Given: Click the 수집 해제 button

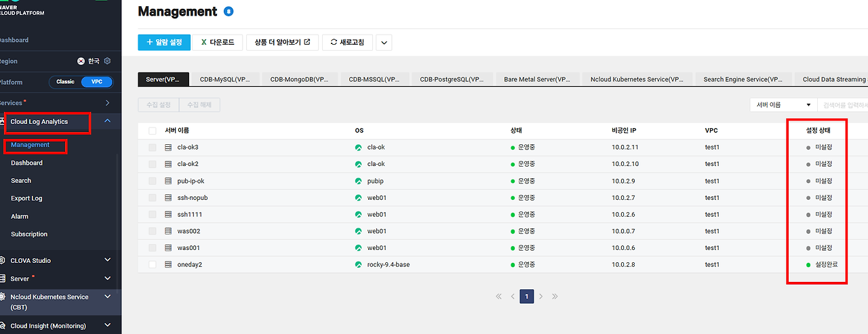Looking at the screenshot, I should click(x=199, y=105).
